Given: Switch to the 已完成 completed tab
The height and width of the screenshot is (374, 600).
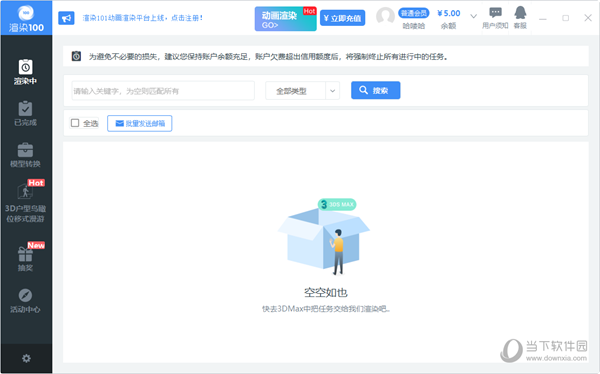Looking at the screenshot, I should tap(26, 114).
